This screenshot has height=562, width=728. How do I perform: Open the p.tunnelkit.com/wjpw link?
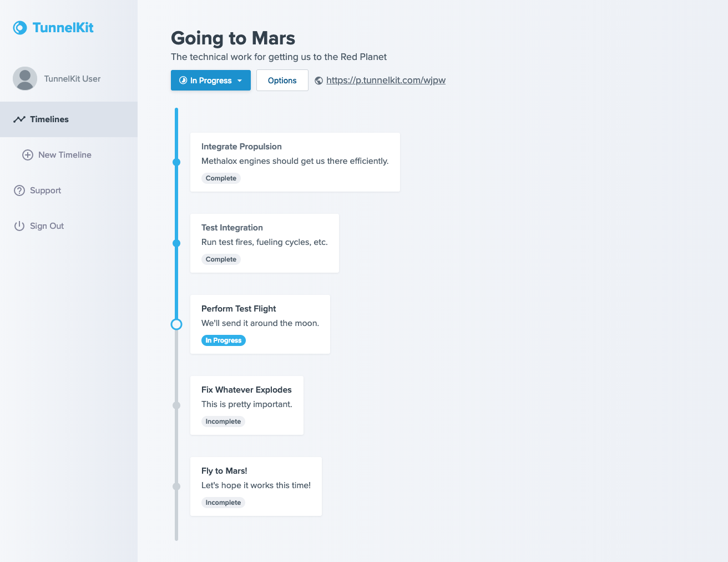pos(386,81)
